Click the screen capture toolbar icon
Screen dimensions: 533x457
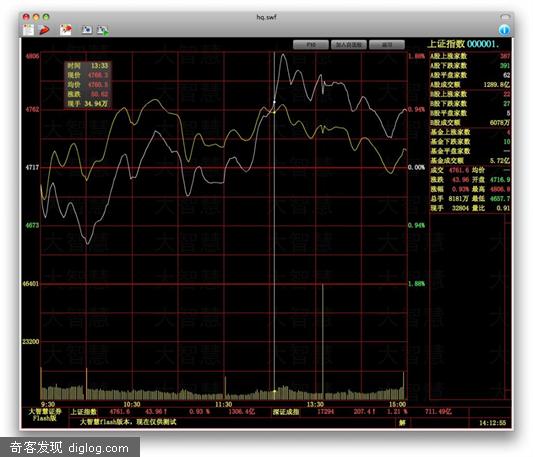pyautogui.click(x=87, y=30)
